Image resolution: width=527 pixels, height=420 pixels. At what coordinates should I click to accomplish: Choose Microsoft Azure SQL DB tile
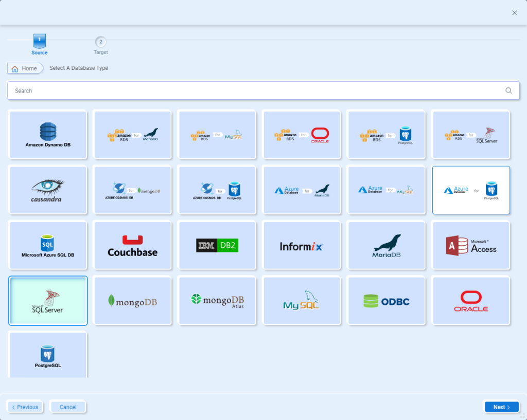48,246
